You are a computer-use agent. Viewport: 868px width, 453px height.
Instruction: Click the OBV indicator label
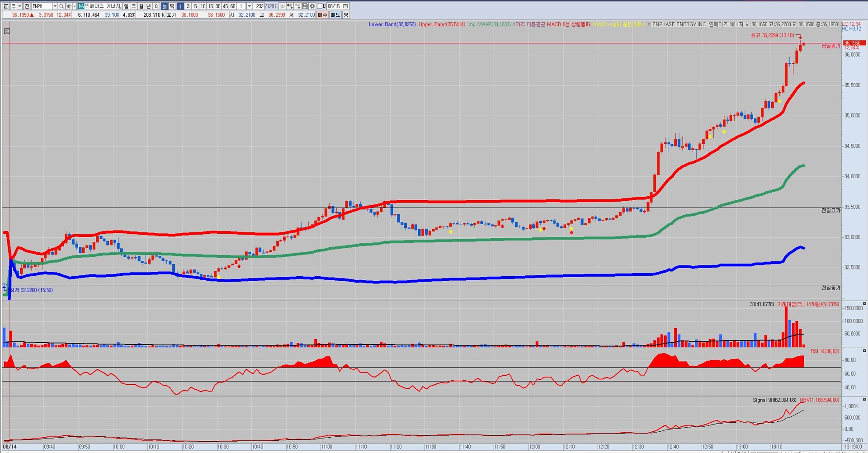[x=819, y=400]
